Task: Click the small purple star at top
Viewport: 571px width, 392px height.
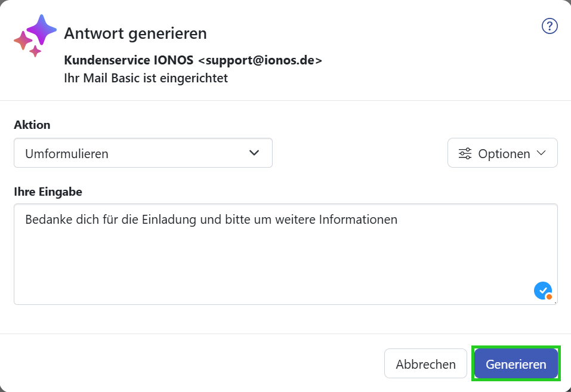Action: tap(42, 29)
